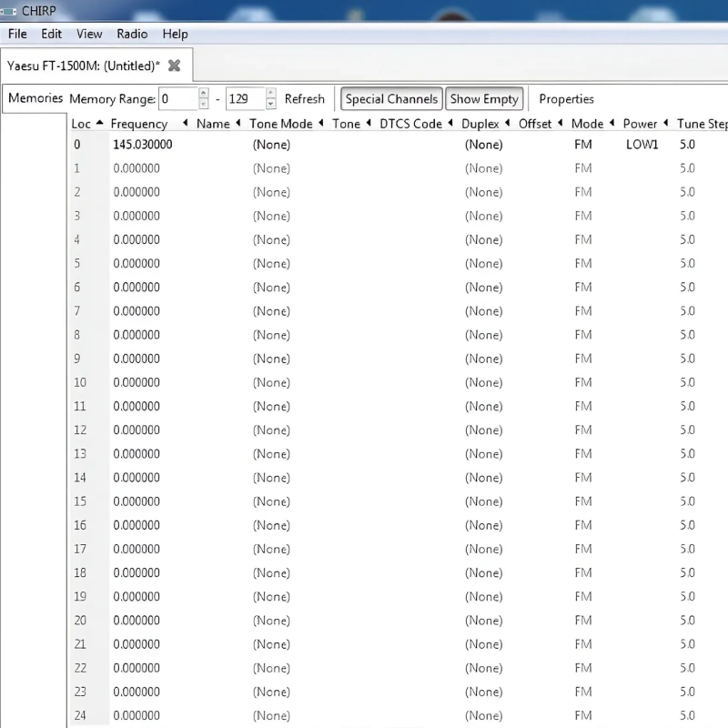Toggle the Special Channels button
728x728 pixels.
click(391, 99)
